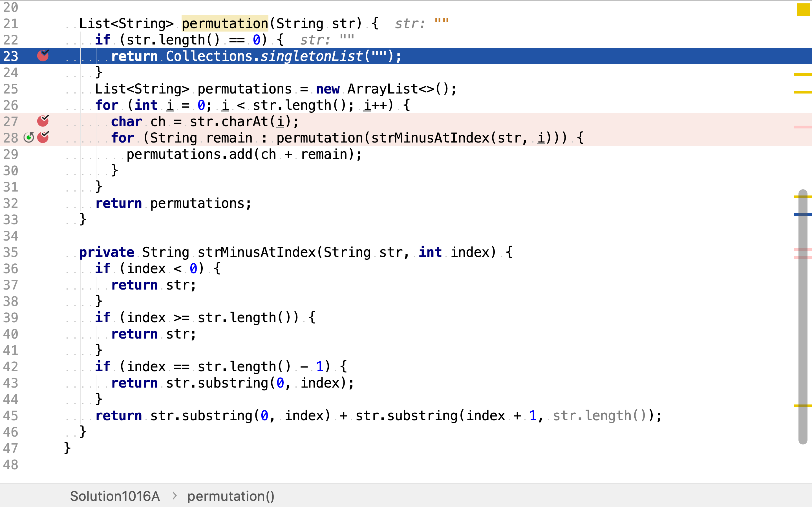Toggle breakpoint on line 23
This screenshot has height=507, width=812.
click(43, 56)
